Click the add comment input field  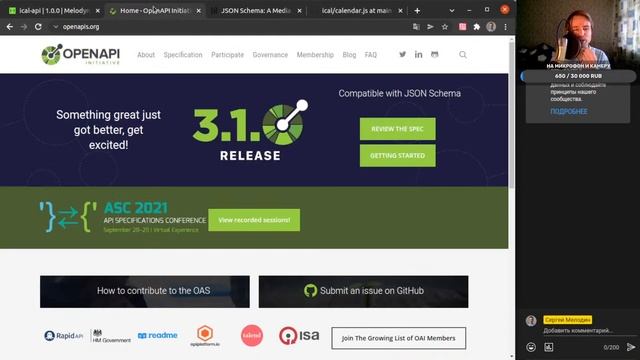coord(588,331)
